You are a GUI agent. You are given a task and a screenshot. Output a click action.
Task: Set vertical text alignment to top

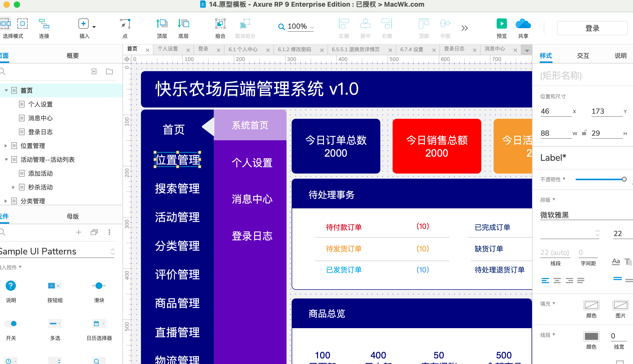pyautogui.click(x=618, y=279)
